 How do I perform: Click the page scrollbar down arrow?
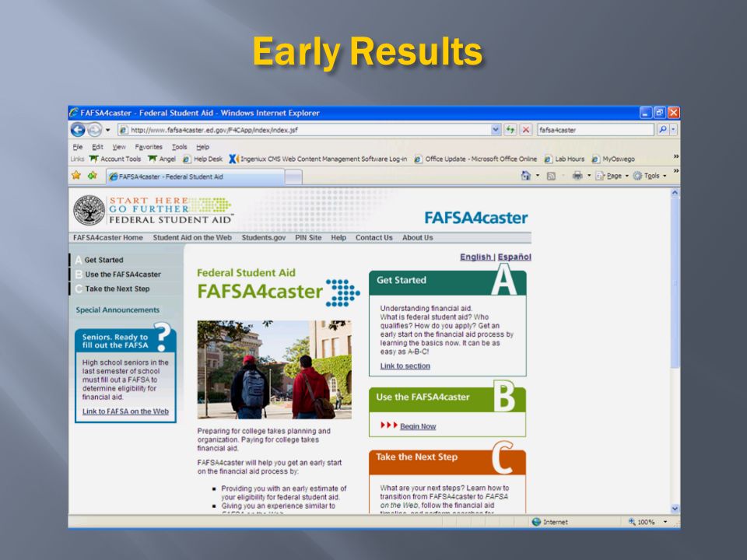pyautogui.click(x=675, y=509)
